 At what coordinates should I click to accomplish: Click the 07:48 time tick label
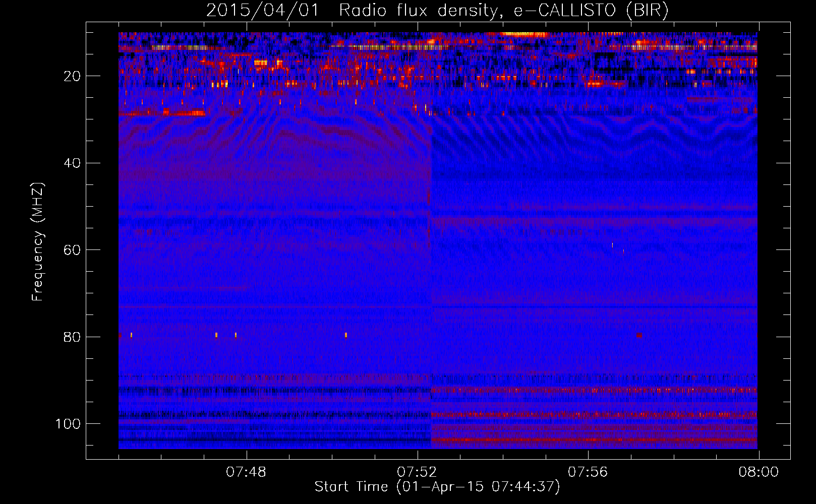(x=246, y=472)
